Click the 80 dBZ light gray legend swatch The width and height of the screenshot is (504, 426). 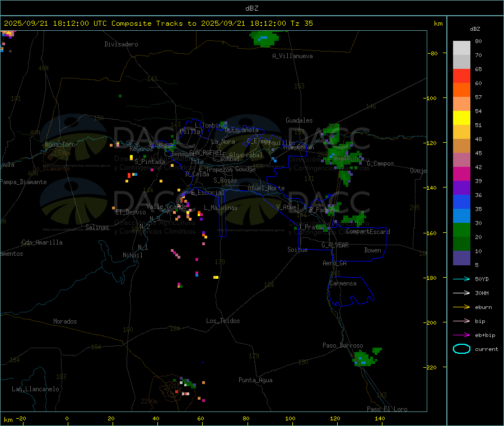tap(461, 48)
